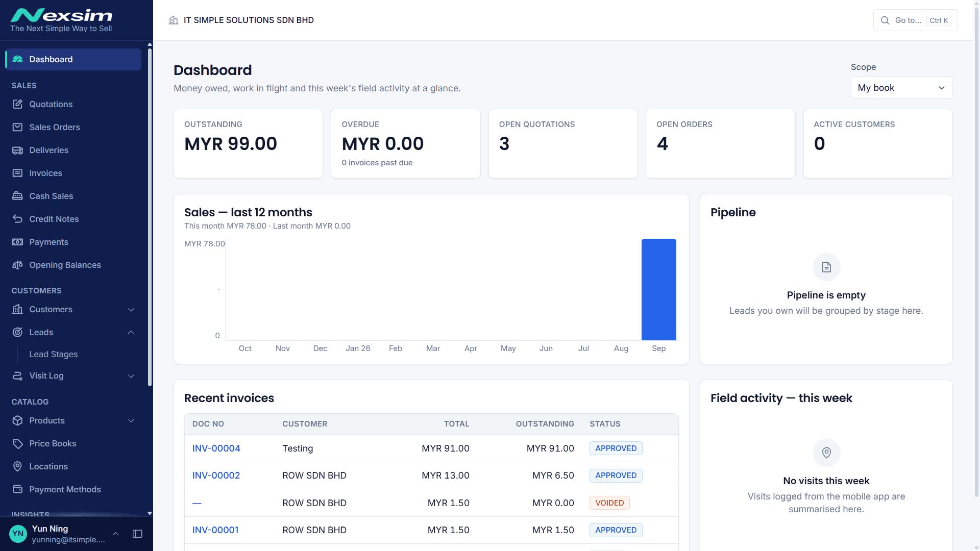Screen dimensions: 980x551
Task: Click the 'Testing' customer cell
Action: point(298,448)
